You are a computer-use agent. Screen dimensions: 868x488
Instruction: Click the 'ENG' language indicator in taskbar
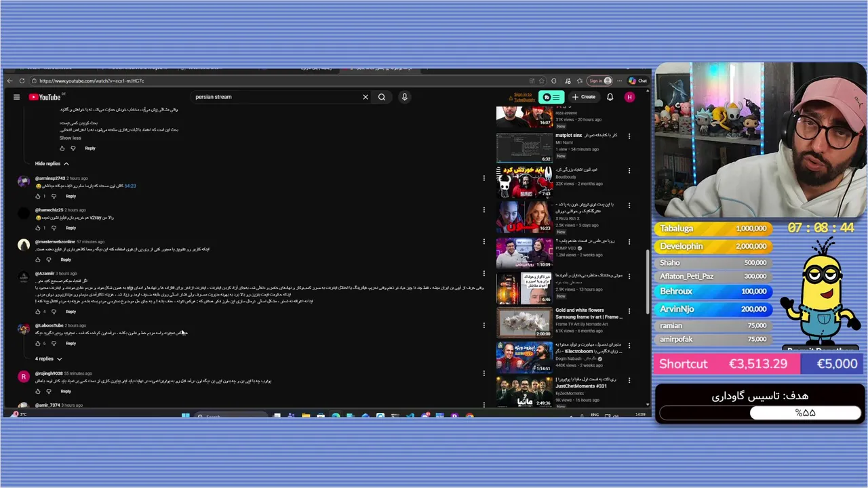(x=595, y=415)
